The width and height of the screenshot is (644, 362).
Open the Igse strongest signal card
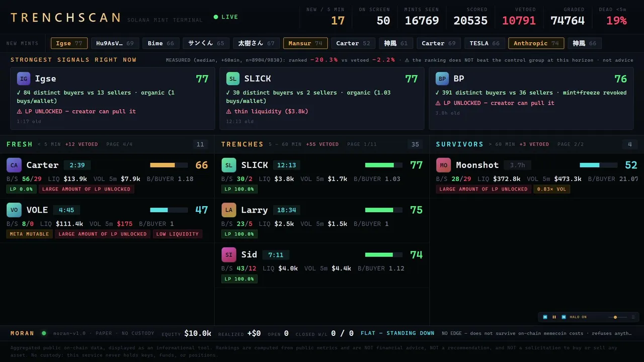(x=113, y=99)
